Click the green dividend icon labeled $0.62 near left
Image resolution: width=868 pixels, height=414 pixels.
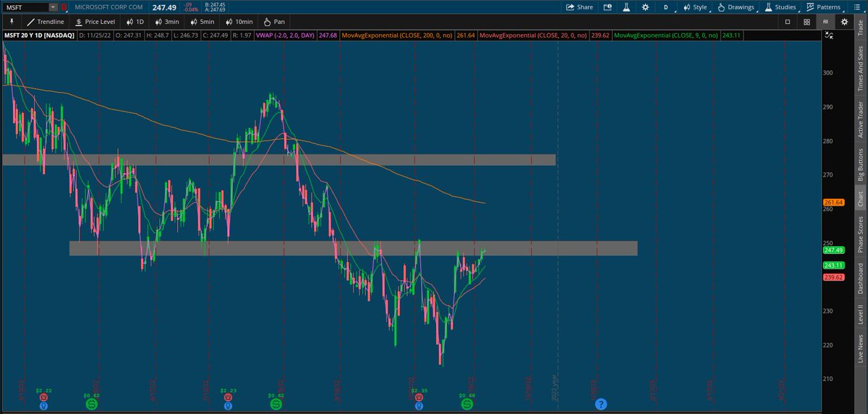92,404
